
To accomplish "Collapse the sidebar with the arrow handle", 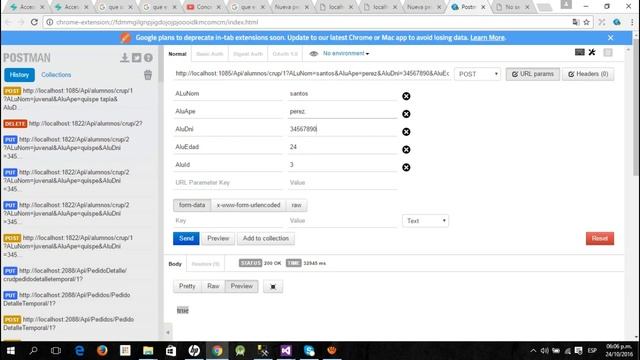I will pos(168,332).
